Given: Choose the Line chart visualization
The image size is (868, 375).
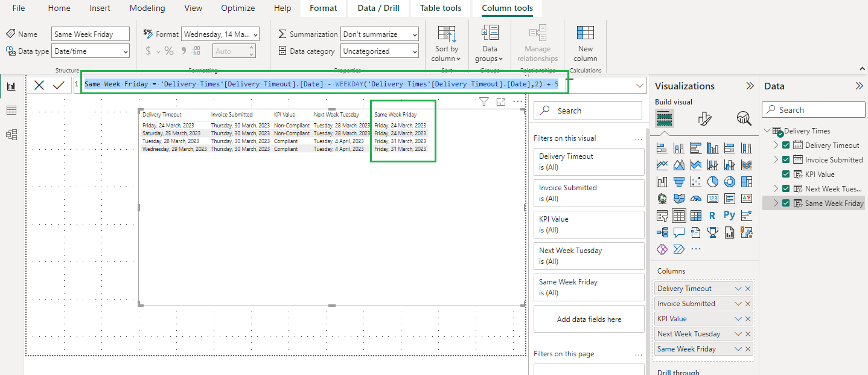Looking at the screenshot, I should 662,165.
